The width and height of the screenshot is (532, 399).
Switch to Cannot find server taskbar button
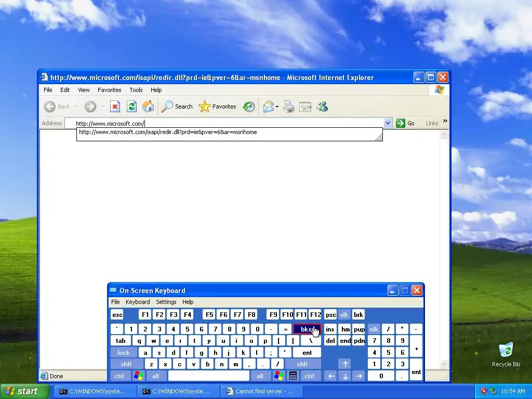point(261,391)
